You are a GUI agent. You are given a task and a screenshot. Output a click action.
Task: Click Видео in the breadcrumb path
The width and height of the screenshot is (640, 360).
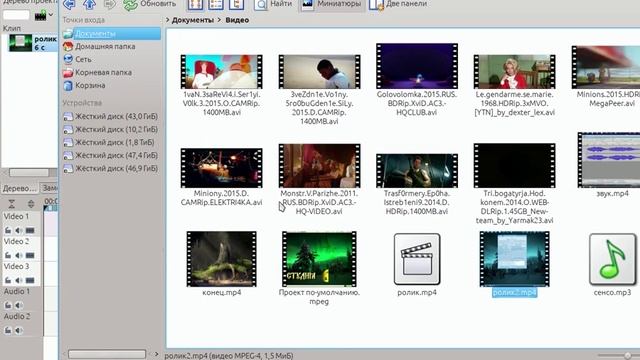click(237, 20)
